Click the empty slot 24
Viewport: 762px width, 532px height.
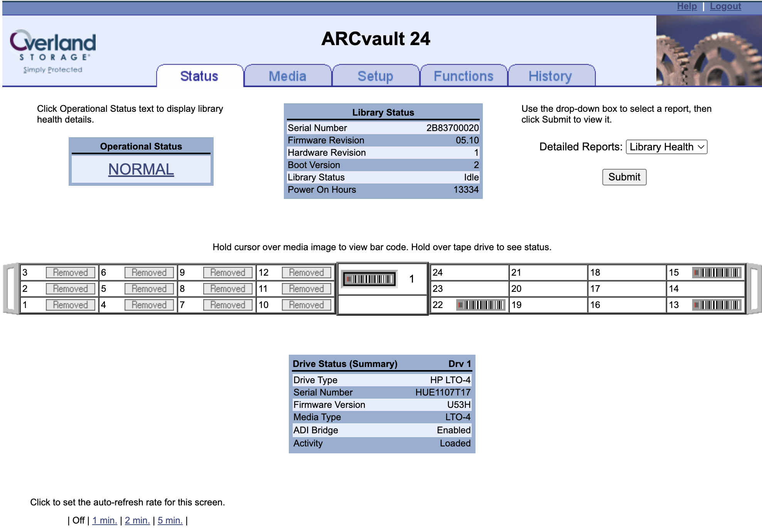(x=469, y=273)
